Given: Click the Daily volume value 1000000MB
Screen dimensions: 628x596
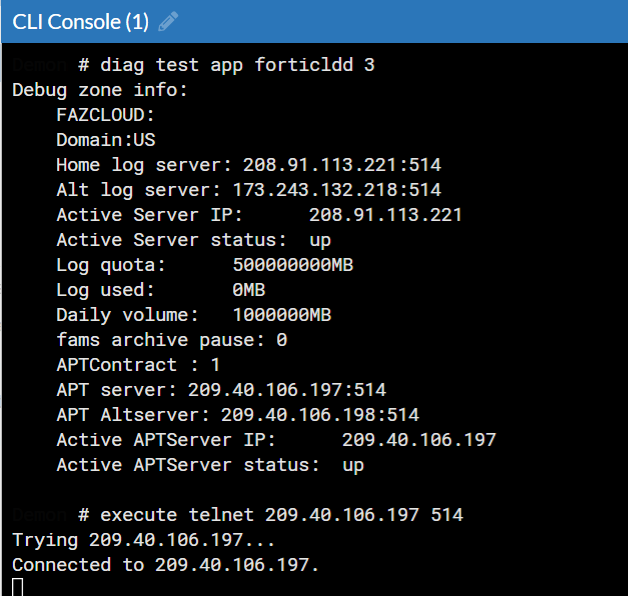Looking at the screenshot, I should (282, 315).
